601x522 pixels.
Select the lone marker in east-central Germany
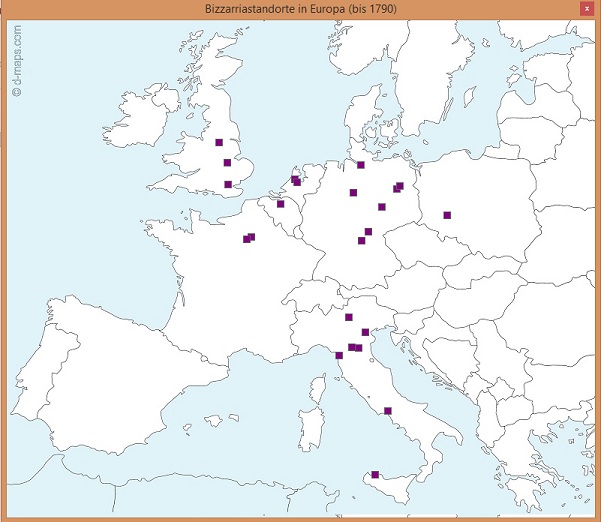382,207
